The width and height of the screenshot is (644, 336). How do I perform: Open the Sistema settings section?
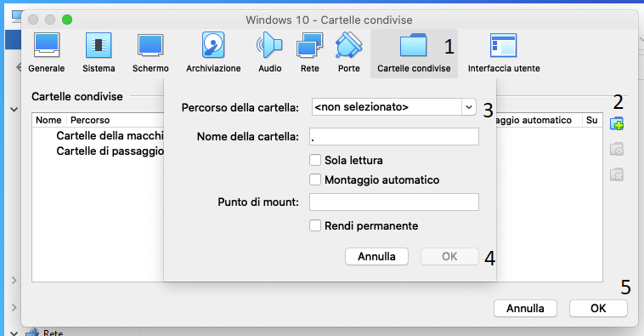pyautogui.click(x=99, y=53)
